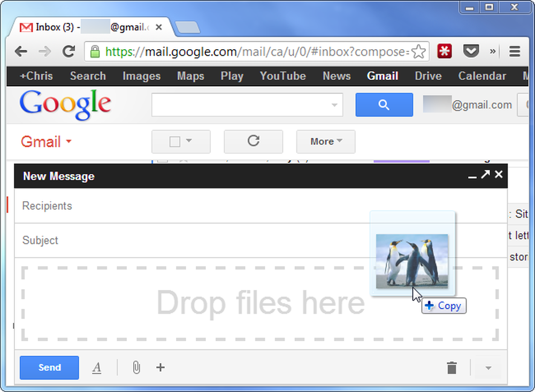Open the red asterisk LastPass extension
Viewport: 535px width, 392px height.
445,51
